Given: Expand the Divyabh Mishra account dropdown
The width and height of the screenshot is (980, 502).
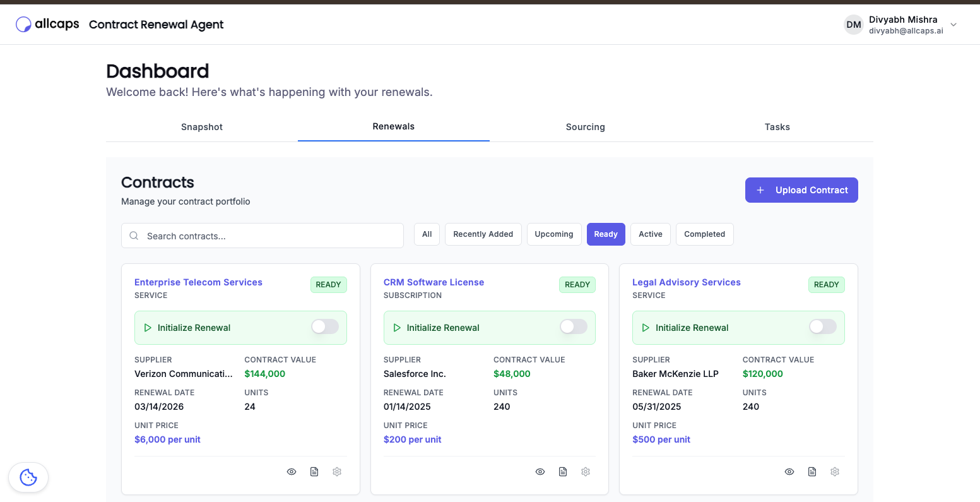Looking at the screenshot, I should 953,25.
